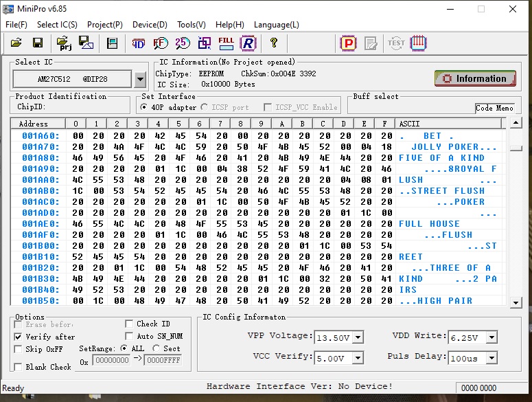Click ASCII text THREE OF A
Image resolution: width=532 pixels, height=402 pixels.
(x=460, y=268)
